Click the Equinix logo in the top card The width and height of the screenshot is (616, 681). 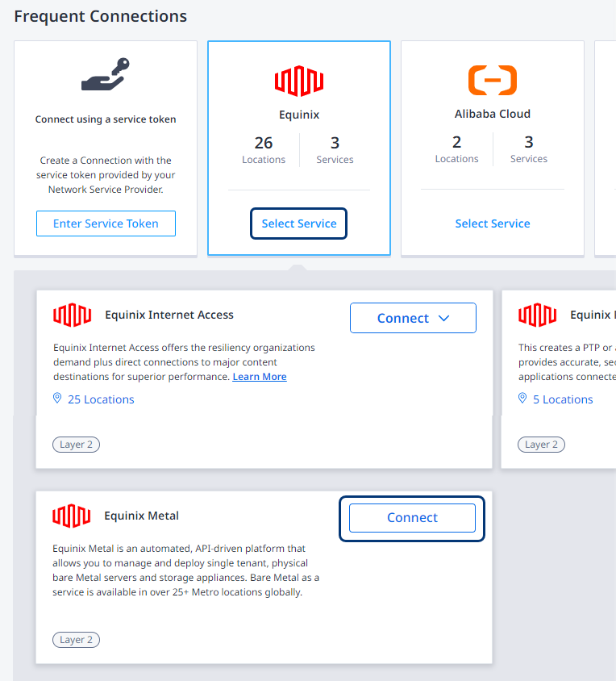pos(299,81)
